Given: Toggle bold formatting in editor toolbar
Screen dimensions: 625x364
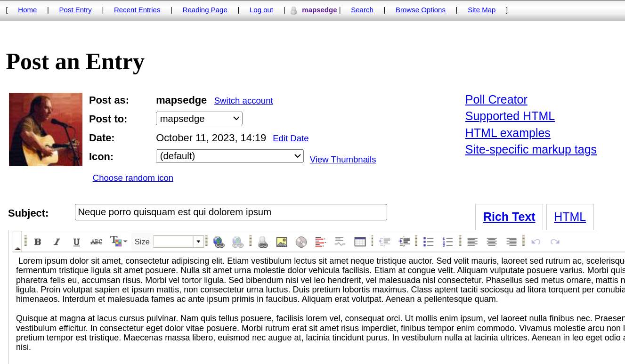Looking at the screenshot, I should (x=38, y=242).
